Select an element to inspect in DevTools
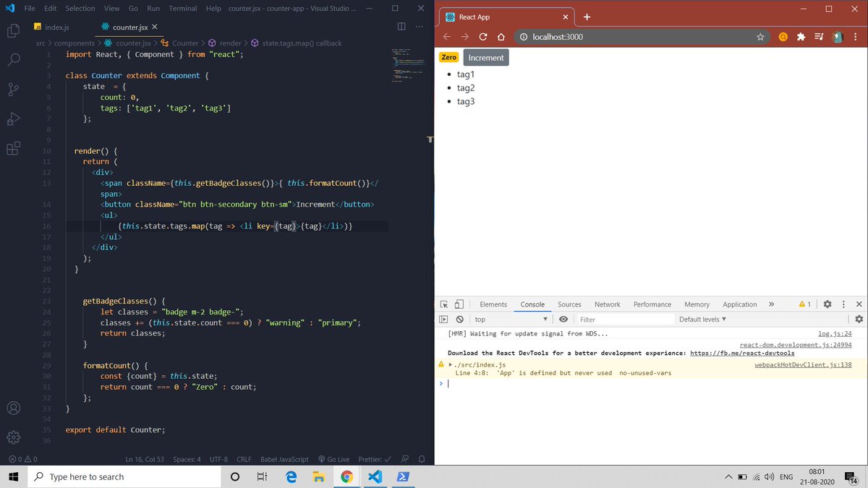This screenshot has width=868, height=488. tap(444, 304)
